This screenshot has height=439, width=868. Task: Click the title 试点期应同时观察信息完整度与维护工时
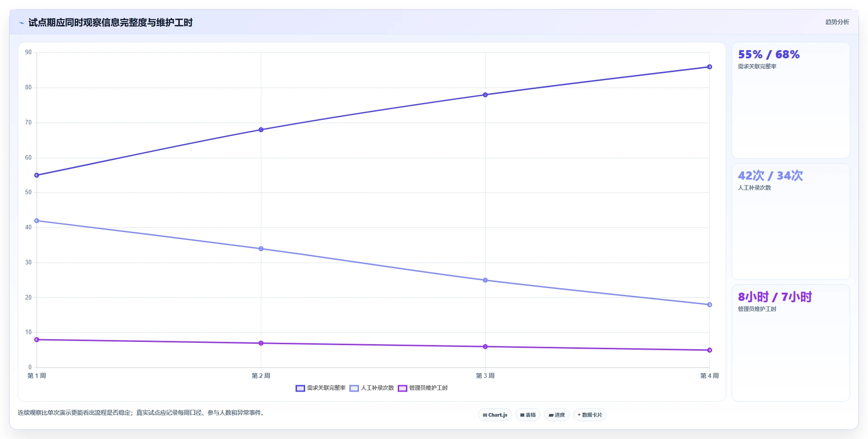pos(110,23)
